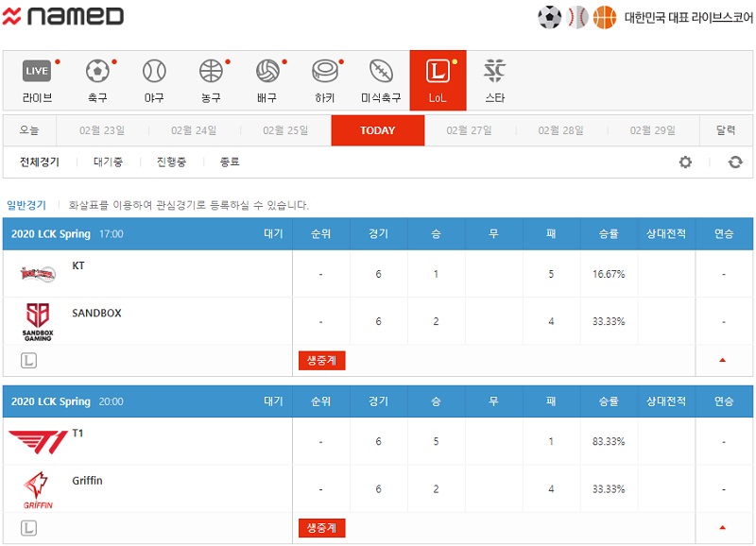This screenshot has height=546, width=756.
Task: Click the T1 team name
Action: coord(77,434)
